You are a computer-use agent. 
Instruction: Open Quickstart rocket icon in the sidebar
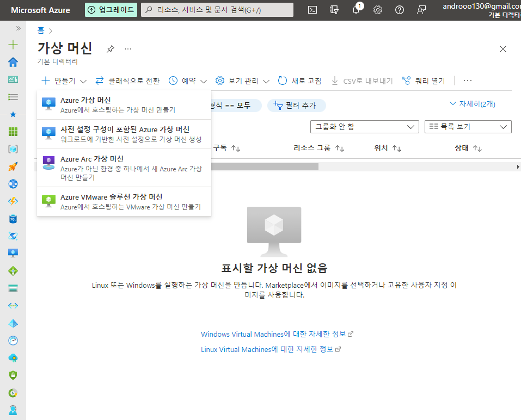click(13, 166)
